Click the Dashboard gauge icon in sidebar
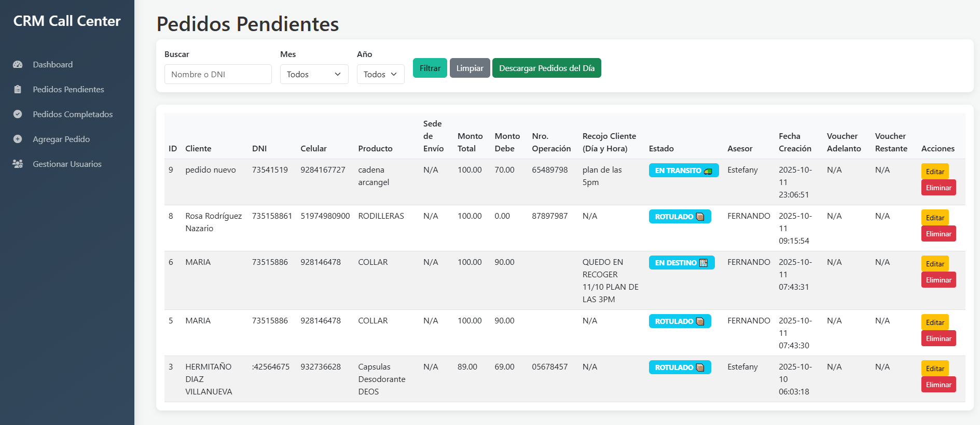 click(18, 65)
